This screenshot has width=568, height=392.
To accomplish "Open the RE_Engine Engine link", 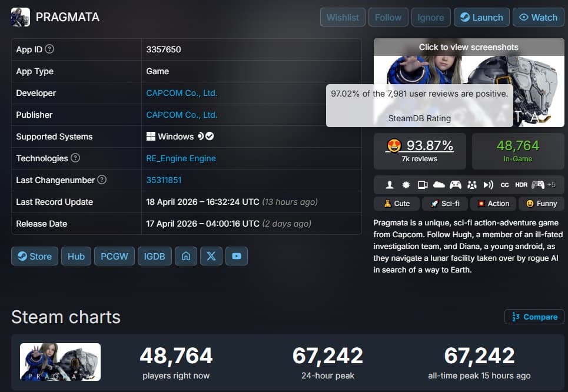I will 181,158.
